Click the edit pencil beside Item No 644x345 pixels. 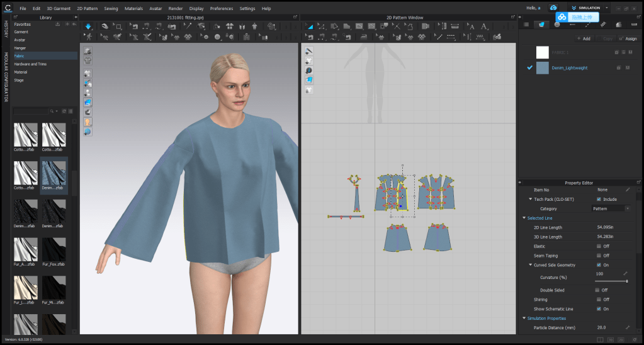[x=627, y=189]
